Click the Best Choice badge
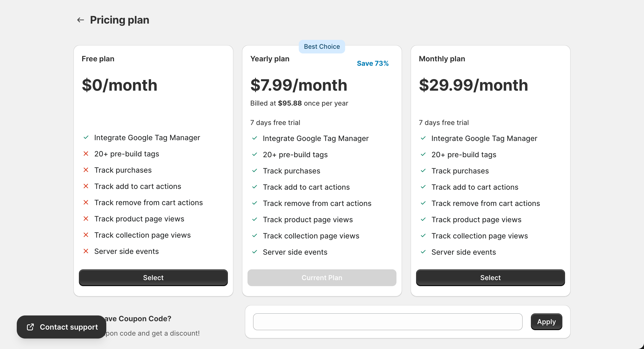This screenshot has height=349, width=644. (322, 46)
